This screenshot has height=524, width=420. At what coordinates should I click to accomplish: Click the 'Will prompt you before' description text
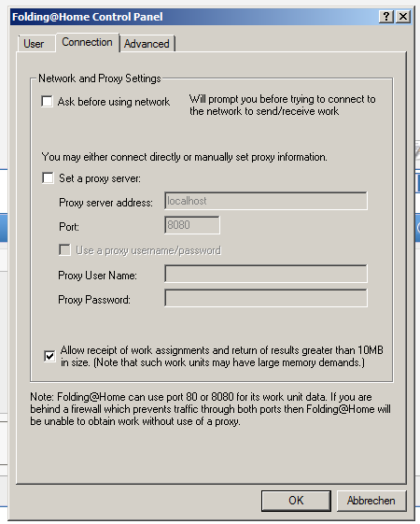coord(283,105)
